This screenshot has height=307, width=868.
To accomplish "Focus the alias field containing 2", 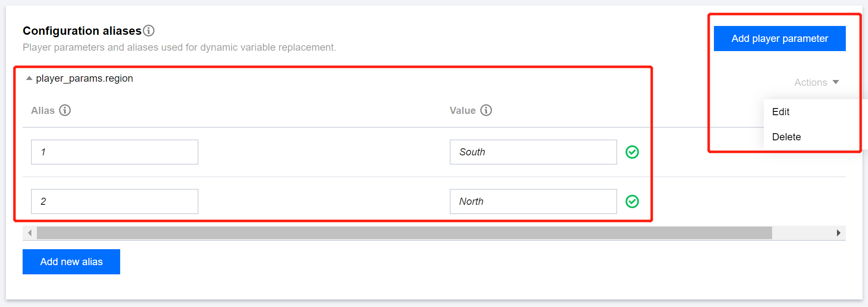I will pyautogui.click(x=114, y=201).
